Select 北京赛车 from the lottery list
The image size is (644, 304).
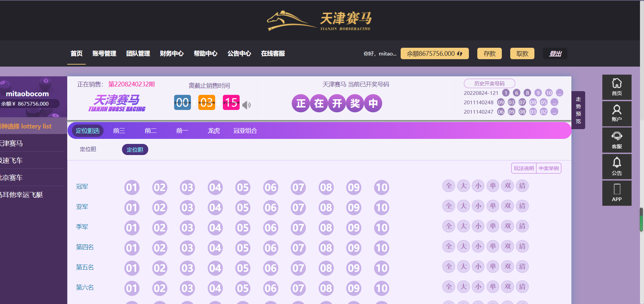(x=12, y=178)
